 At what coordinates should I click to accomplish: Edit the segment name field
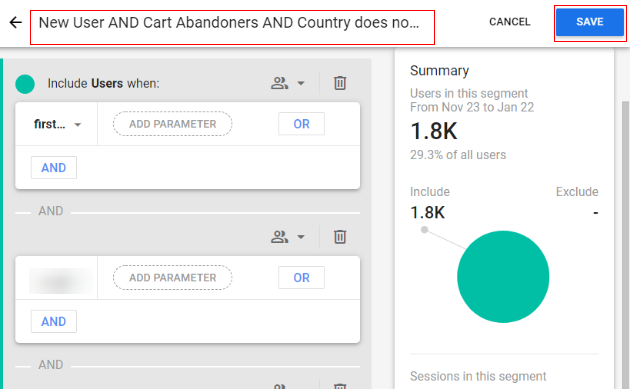(x=232, y=27)
